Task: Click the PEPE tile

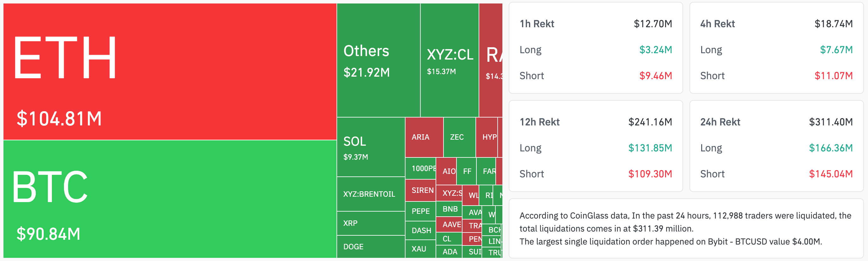Action: pos(420,211)
